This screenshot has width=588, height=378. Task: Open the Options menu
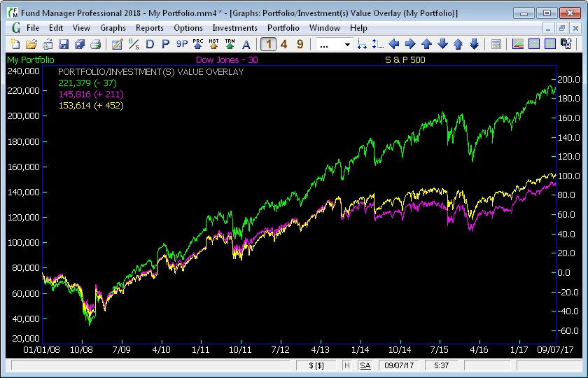188,28
